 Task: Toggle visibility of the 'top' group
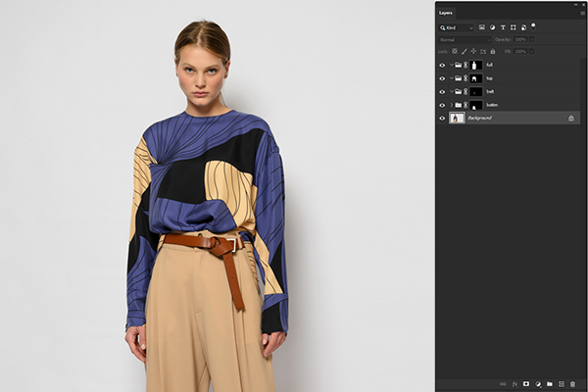click(x=442, y=78)
